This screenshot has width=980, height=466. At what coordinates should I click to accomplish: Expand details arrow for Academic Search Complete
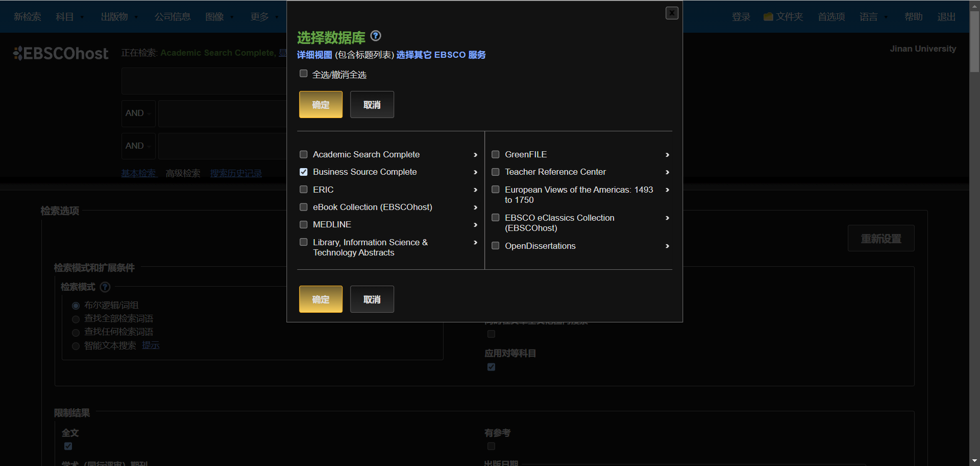pyautogui.click(x=475, y=155)
